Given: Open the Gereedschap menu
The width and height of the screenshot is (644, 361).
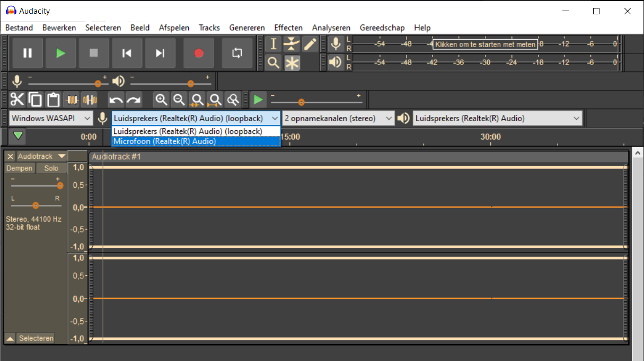Looking at the screenshot, I should click(382, 28).
